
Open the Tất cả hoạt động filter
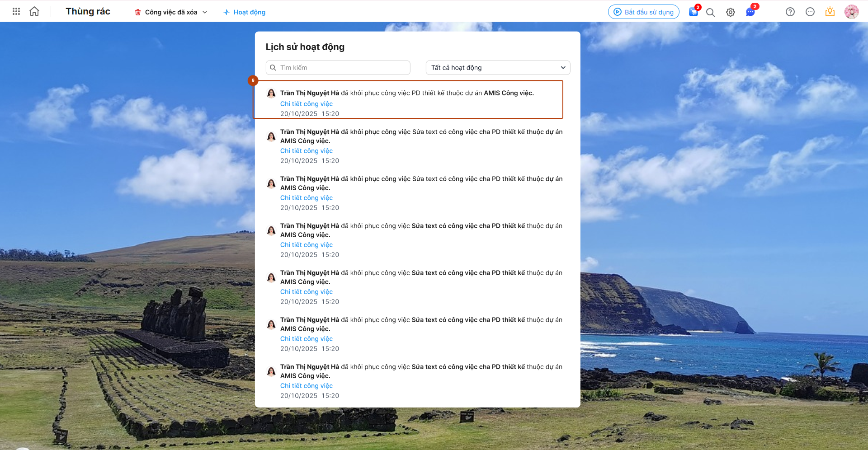click(x=498, y=68)
